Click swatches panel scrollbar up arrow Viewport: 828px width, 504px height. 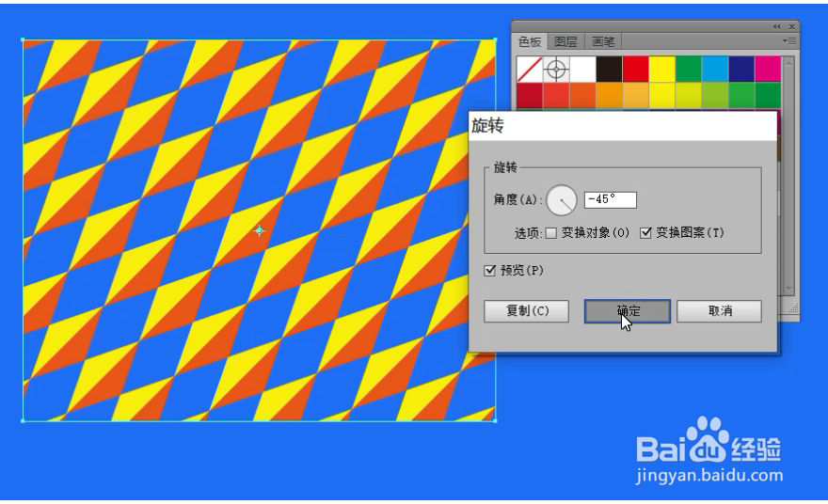click(x=788, y=63)
